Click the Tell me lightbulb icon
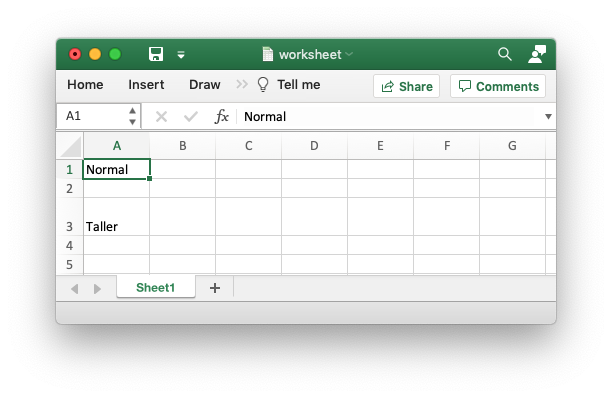Viewport: 612px width, 398px height. click(x=263, y=84)
